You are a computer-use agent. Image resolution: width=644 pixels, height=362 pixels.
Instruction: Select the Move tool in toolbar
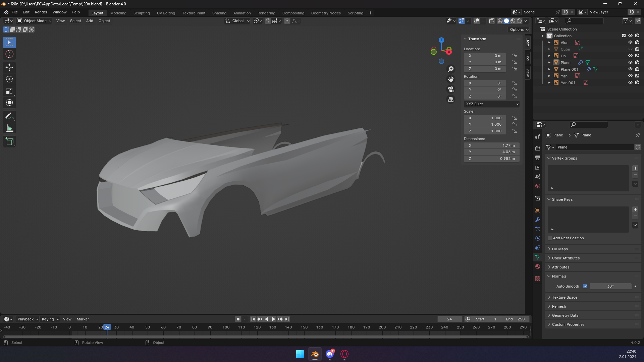[9, 67]
